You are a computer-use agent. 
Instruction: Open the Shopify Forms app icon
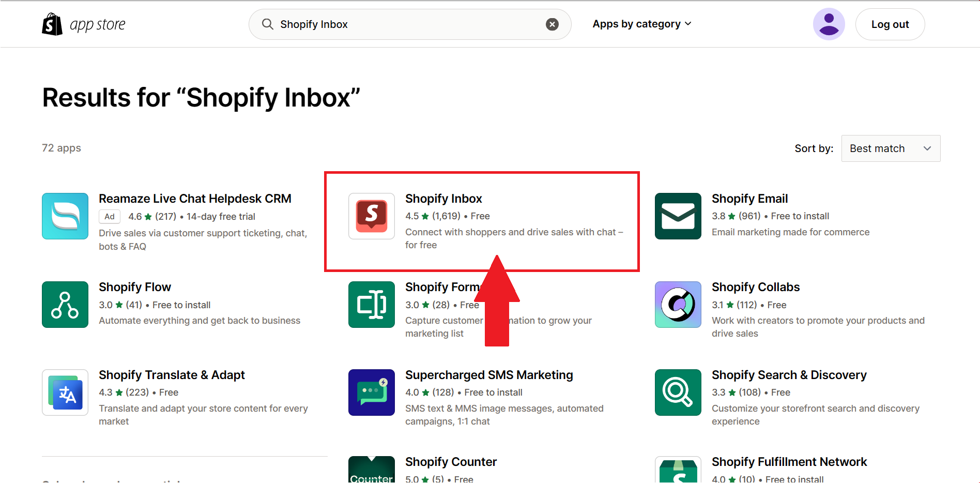click(x=372, y=305)
